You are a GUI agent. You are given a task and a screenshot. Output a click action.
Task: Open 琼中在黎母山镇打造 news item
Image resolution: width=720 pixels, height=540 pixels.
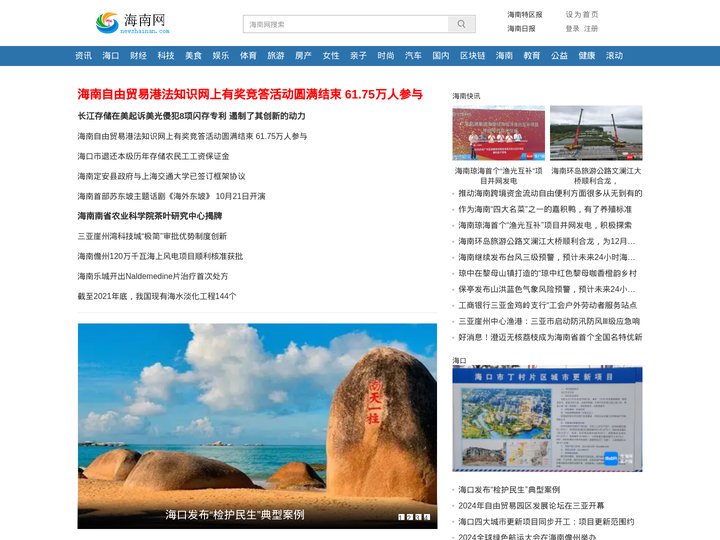point(547,273)
